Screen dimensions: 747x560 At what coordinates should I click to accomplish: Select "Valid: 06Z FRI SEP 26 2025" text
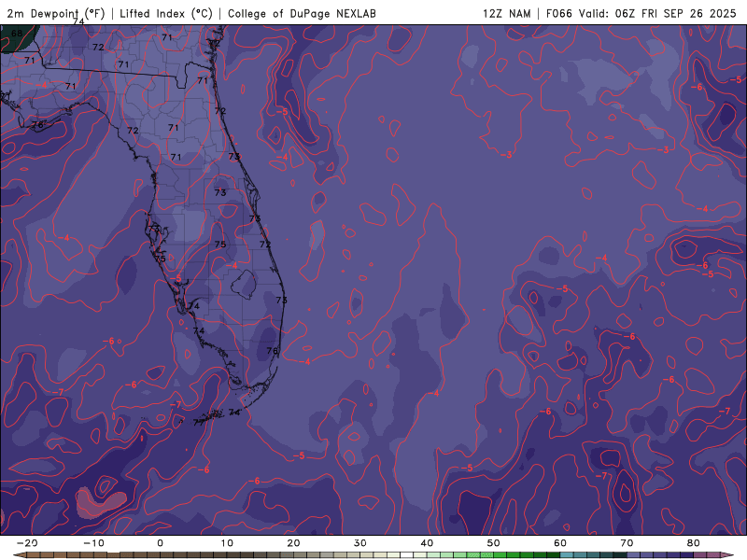pyautogui.click(x=657, y=13)
